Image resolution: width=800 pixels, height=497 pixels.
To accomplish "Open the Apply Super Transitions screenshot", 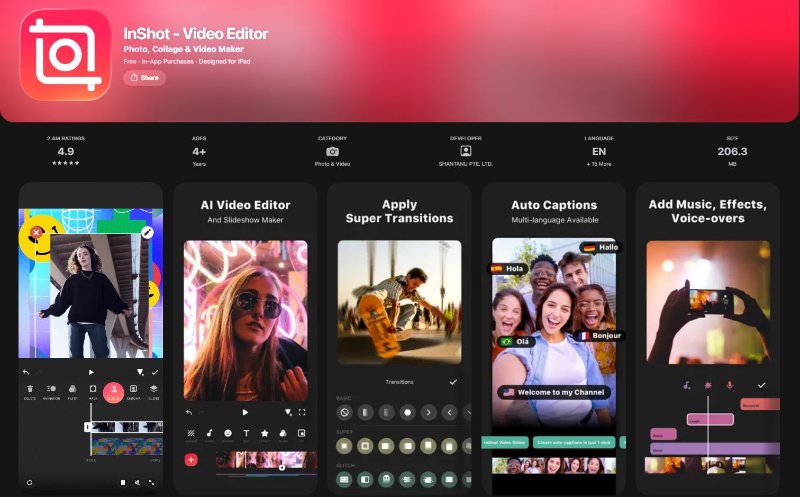I will 399,338.
